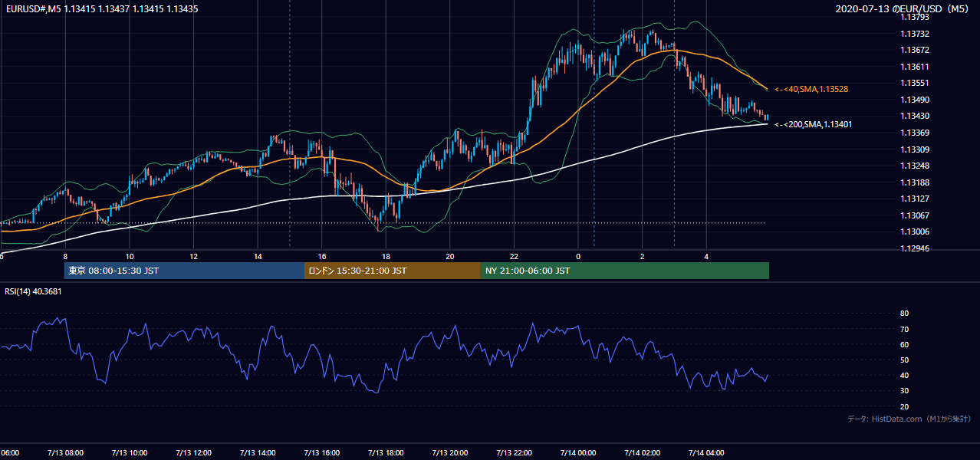
Task: Click RSI scale value 30
Action: (x=904, y=390)
